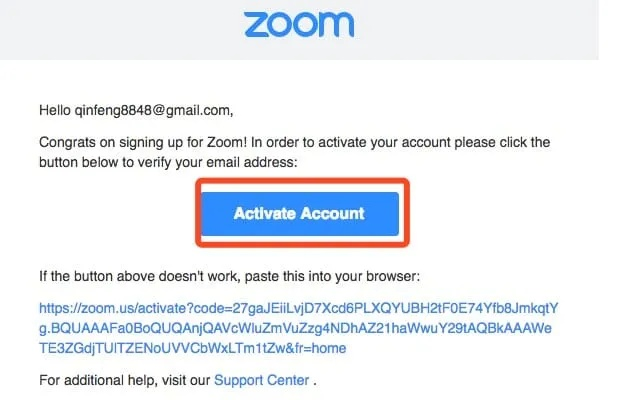Click the blank area right of Activate Account
Image resolution: width=622 pixels, height=400 pixels.
tap(500, 213)
